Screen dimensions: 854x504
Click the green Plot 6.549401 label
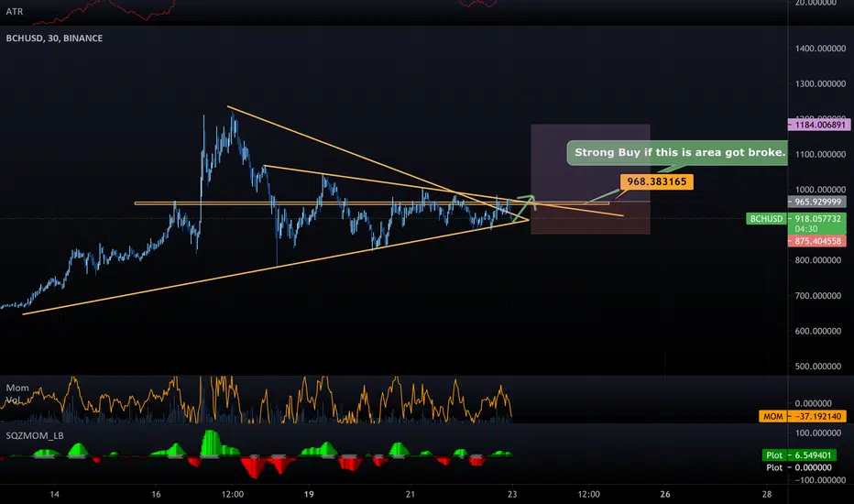(x=798, y=455)
